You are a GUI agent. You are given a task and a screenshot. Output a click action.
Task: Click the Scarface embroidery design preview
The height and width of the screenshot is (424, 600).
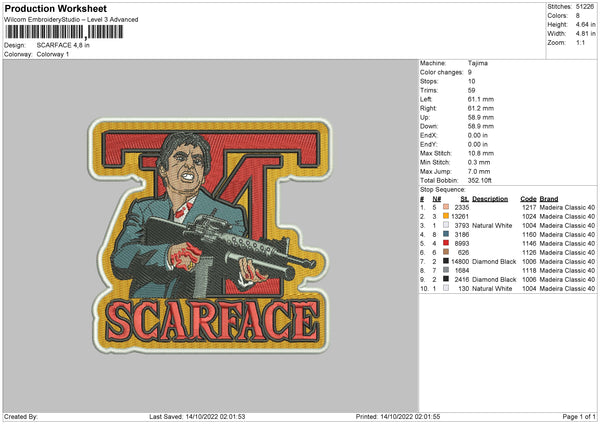(x=209, y=235)
